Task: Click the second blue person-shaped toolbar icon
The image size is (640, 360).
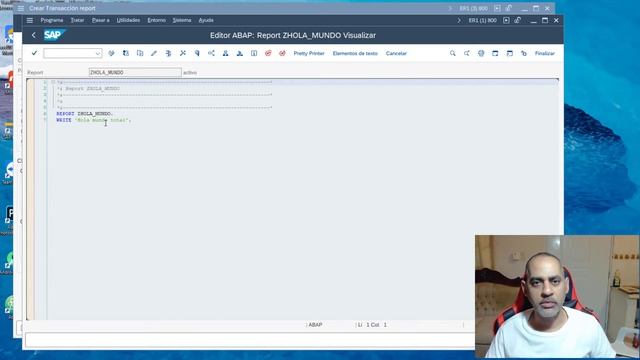Action: 240,53
